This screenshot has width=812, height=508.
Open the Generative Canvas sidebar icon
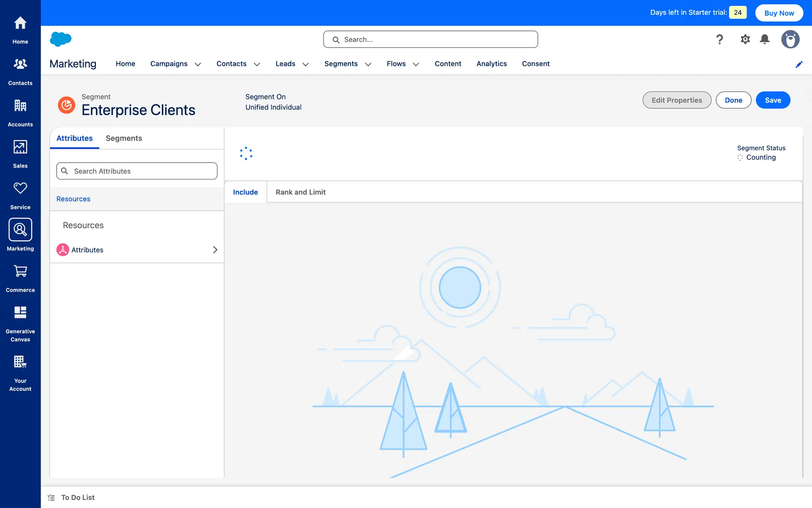tap(20, 312)
